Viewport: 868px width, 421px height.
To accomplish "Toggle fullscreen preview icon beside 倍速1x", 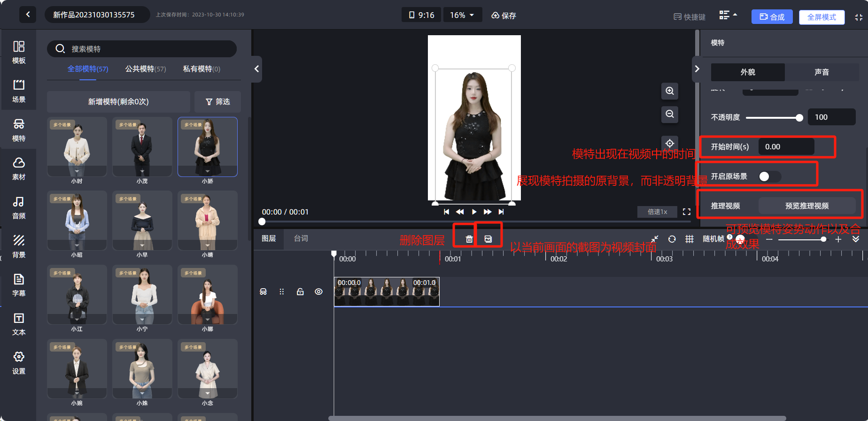I will pos(687,212).
